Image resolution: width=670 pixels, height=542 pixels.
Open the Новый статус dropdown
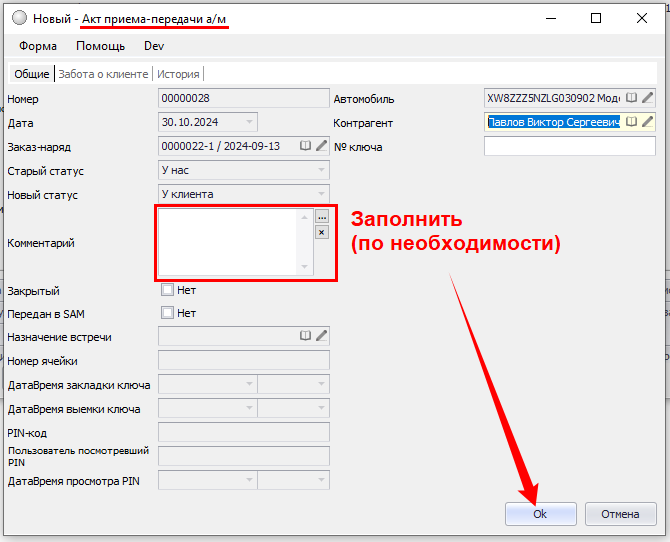click(320, 194)
